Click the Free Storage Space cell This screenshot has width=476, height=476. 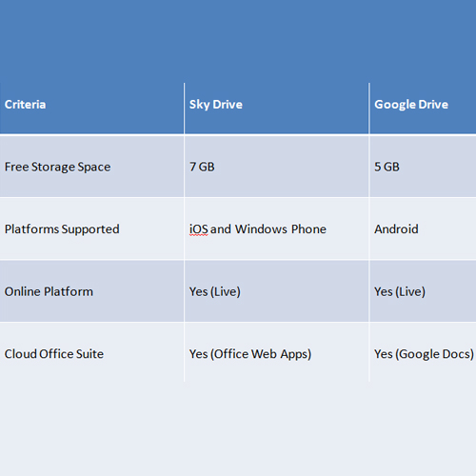pyautogui.click(x=91, y=167)
